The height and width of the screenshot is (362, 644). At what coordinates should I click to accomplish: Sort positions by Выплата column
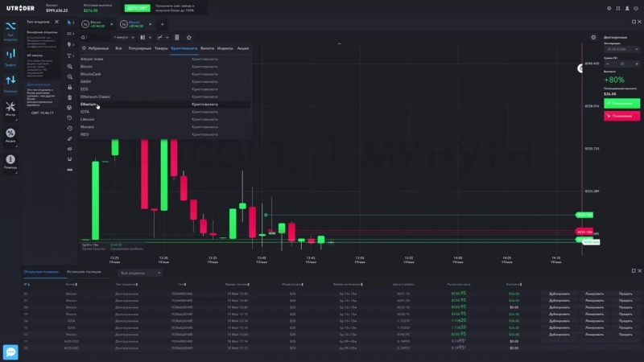coord(514,285)
